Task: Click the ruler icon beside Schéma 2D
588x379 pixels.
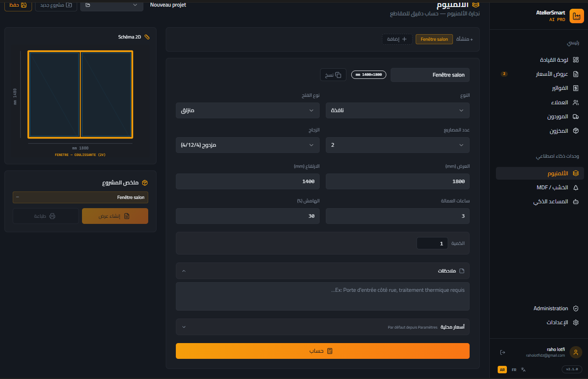Action: point(147,37)
